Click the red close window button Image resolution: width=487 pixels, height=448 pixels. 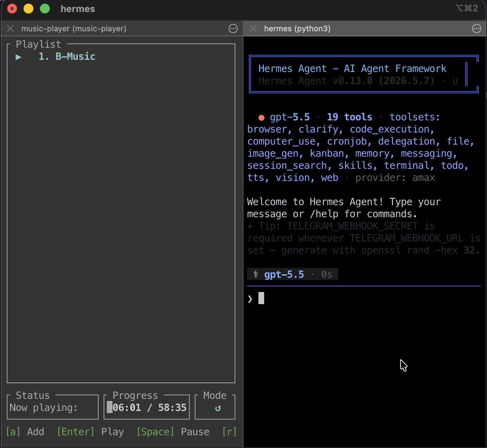[12, 9]
